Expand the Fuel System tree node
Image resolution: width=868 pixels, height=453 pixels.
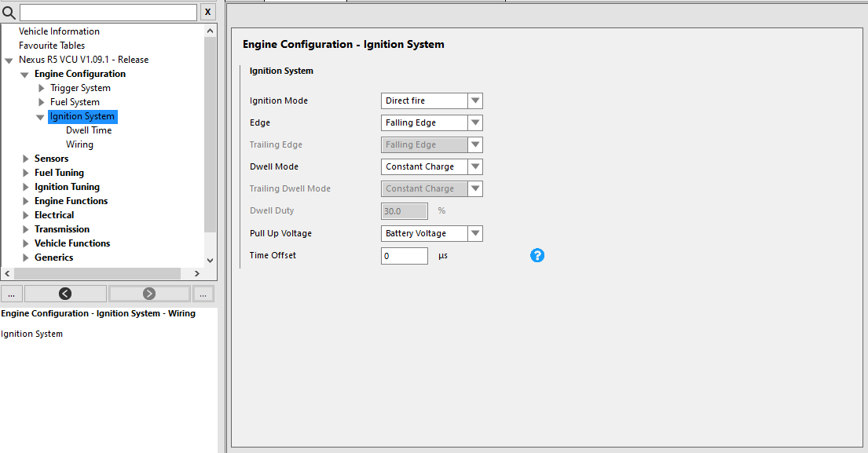click(42, 102)
